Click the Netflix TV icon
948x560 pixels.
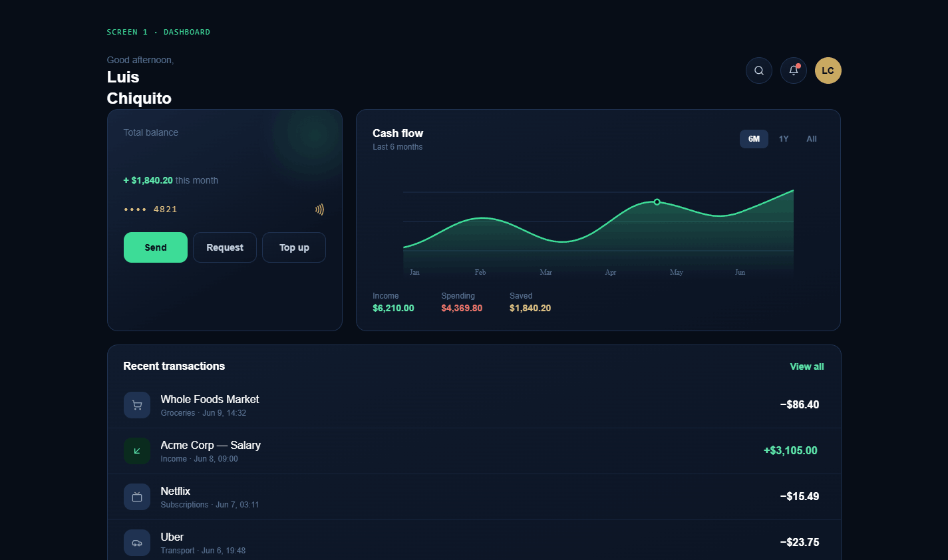pyautogui.click(x=137, y=497)
